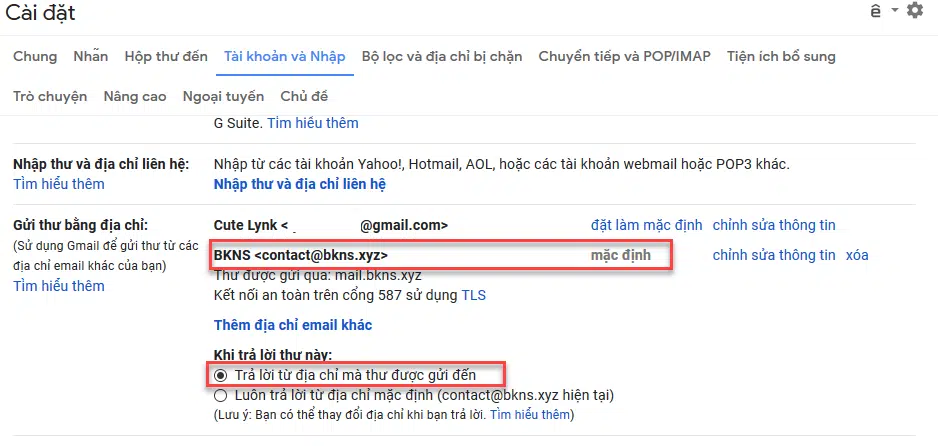
Task: Click 'Nhập thư và địa chỉ liên hệ' link
Action: pos(300,184)
